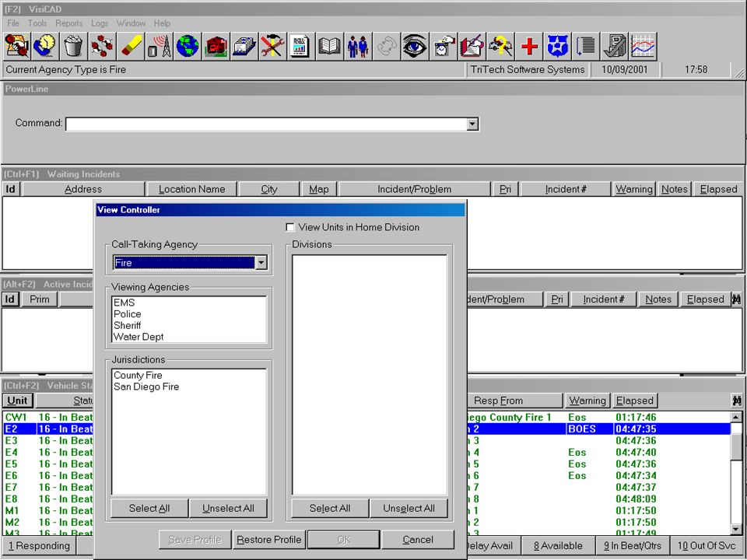Click the PowerLine Command input field

pyautogui.click(x=267, y=124)
